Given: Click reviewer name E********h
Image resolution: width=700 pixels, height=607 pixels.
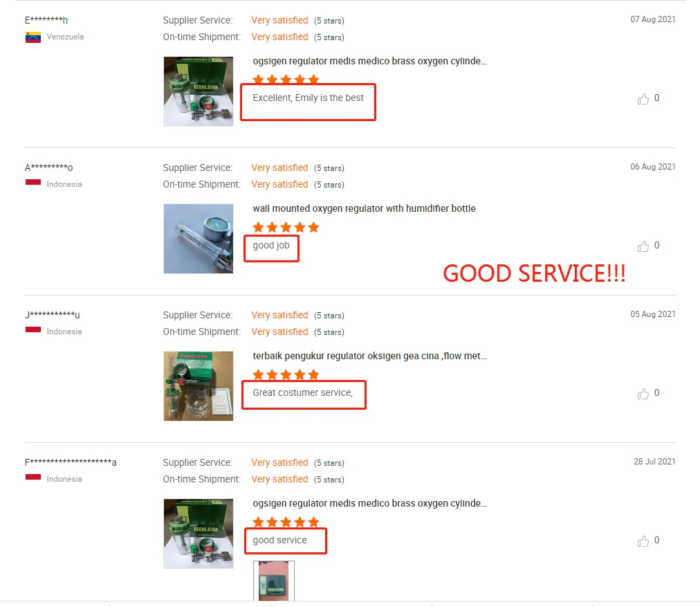Looking at the screenshot, I should 46,20.
